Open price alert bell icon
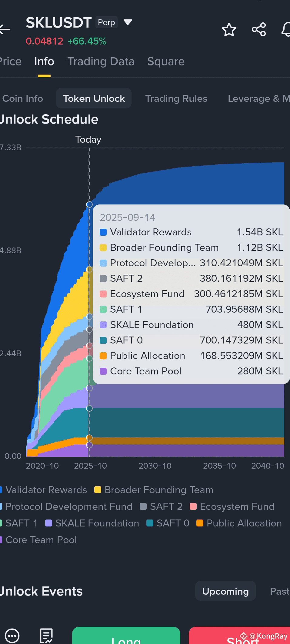The image size is (290, 644). 285,30
